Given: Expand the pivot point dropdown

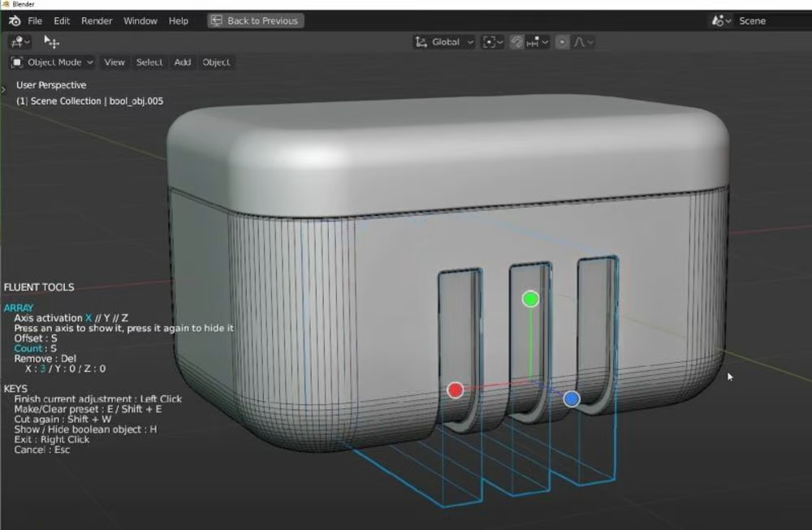Looking at the screenshot, I should click(x=493, y=42).
